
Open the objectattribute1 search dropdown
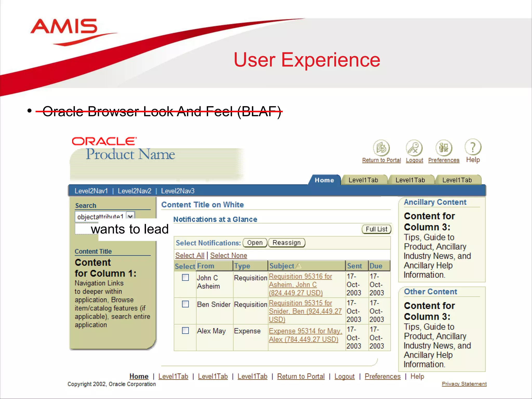(130, 216)
